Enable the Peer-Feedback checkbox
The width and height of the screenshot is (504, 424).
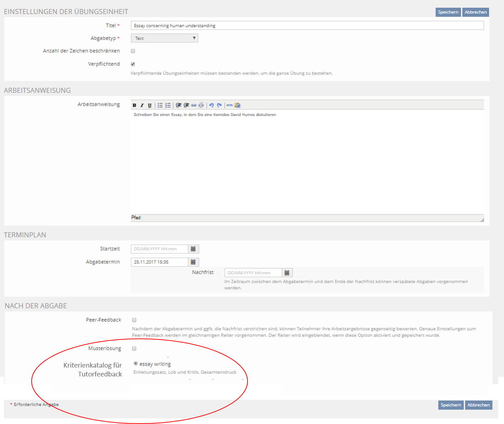(x=134, y=320)
